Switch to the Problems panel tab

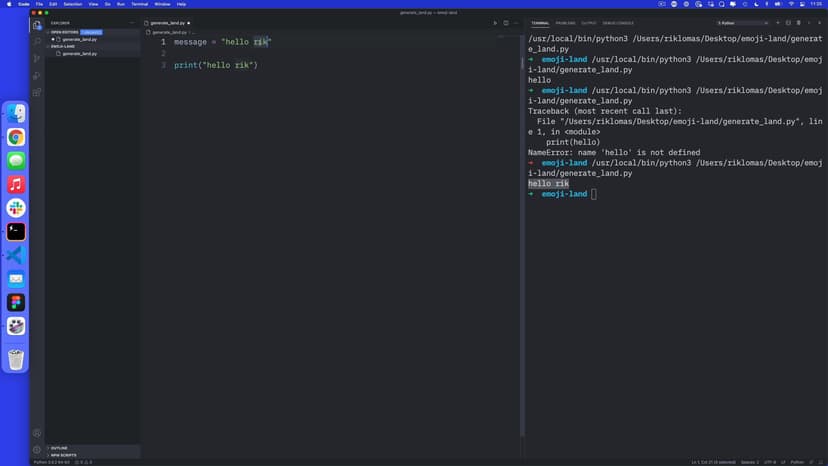(565, 22)
